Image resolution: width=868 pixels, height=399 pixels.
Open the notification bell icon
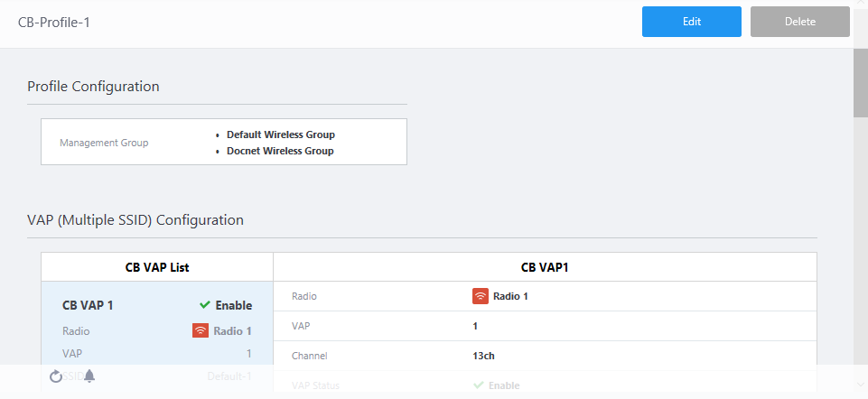click(89, 376)
